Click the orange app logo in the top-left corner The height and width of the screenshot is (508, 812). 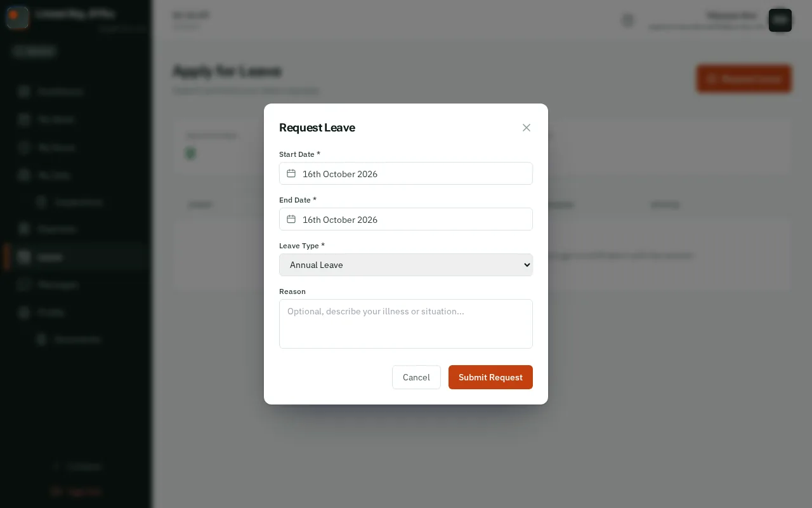(17, 17)
